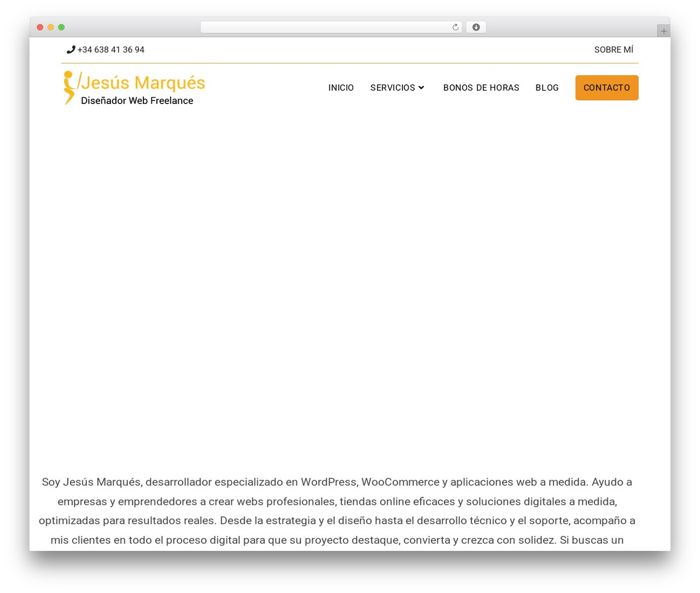Open the Blog menu item
This screenshot has height=593, width=700.
547,88
